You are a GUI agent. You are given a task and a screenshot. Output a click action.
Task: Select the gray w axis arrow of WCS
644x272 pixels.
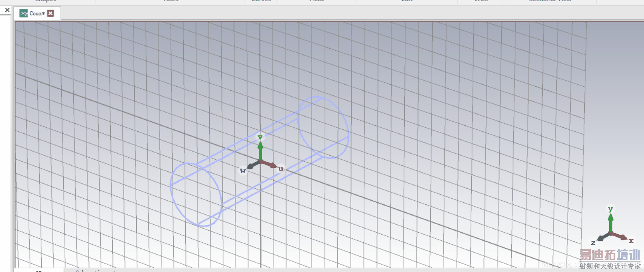pyautogui.click(x=253, y=165)
